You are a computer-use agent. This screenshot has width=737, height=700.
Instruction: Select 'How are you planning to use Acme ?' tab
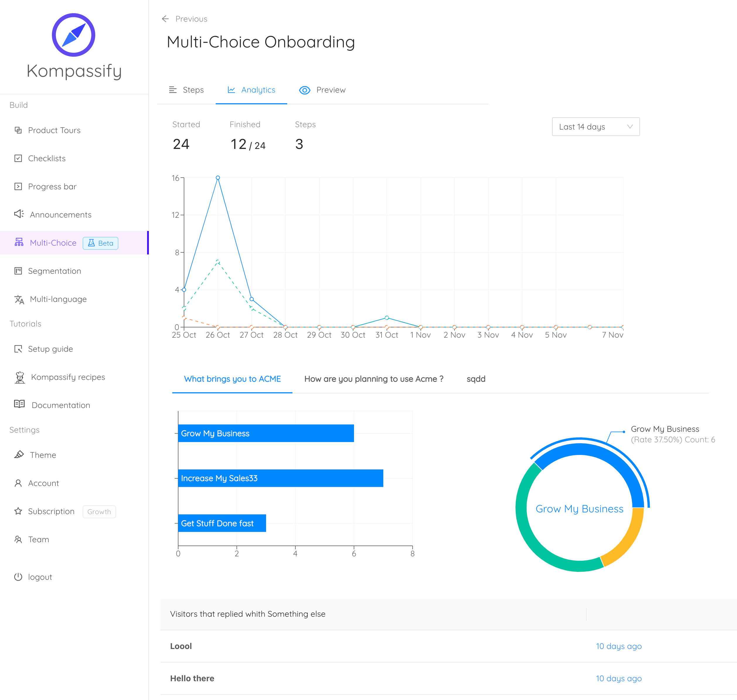[374, 379]
